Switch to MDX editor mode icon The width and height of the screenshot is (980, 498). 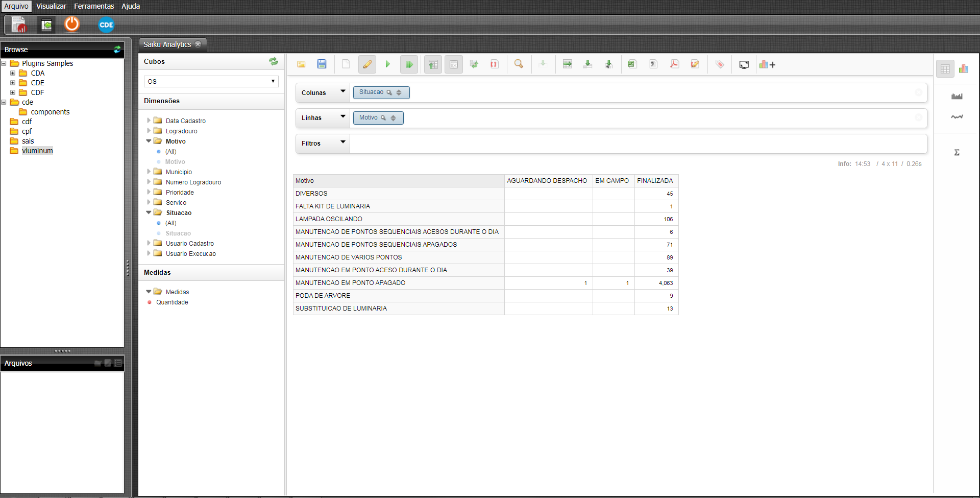coord(695,64)
